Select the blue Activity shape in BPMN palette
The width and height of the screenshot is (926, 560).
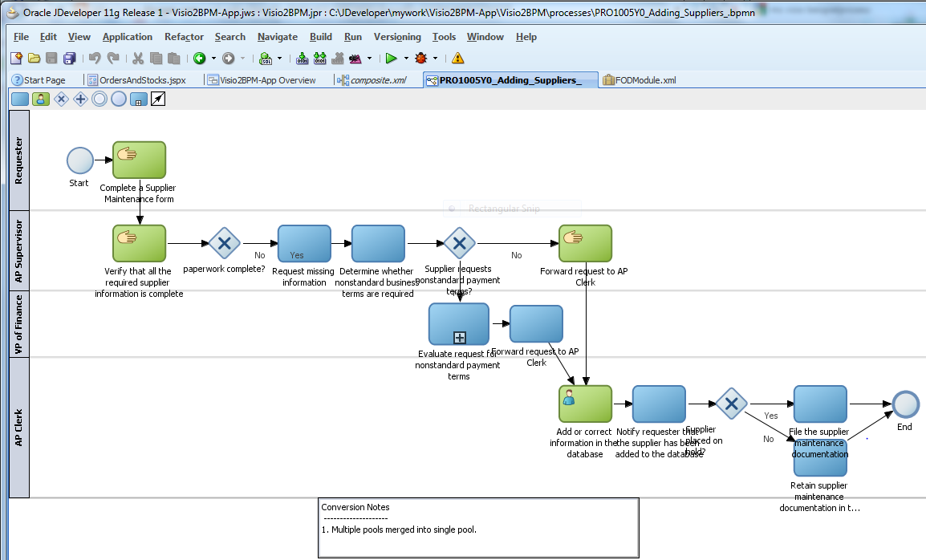20,99
